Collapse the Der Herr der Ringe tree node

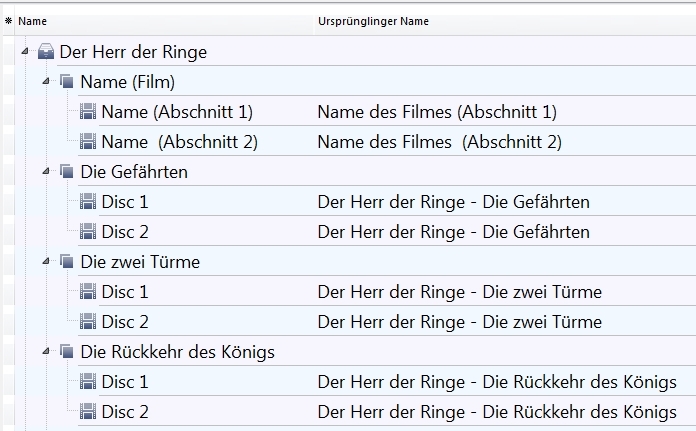tap(25, 51)
